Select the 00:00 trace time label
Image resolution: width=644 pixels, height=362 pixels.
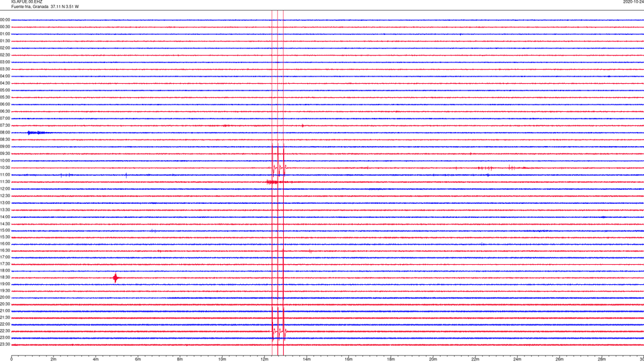(5, 19)
